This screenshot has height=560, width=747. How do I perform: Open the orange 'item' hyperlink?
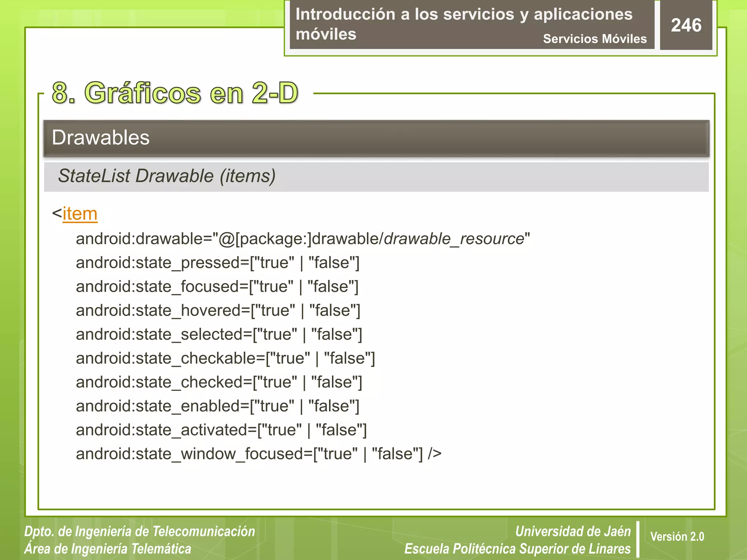coord(80,214)
